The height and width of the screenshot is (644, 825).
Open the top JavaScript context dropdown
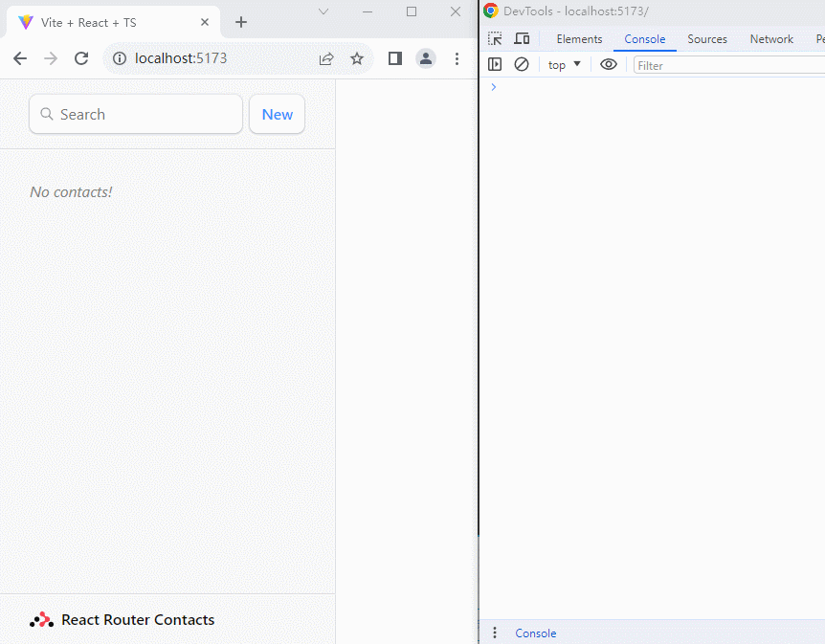[564, 65]
